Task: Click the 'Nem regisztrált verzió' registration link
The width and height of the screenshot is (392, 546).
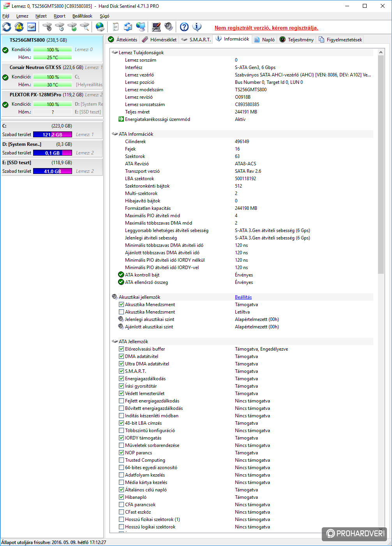Action: [x=267, y=28]
